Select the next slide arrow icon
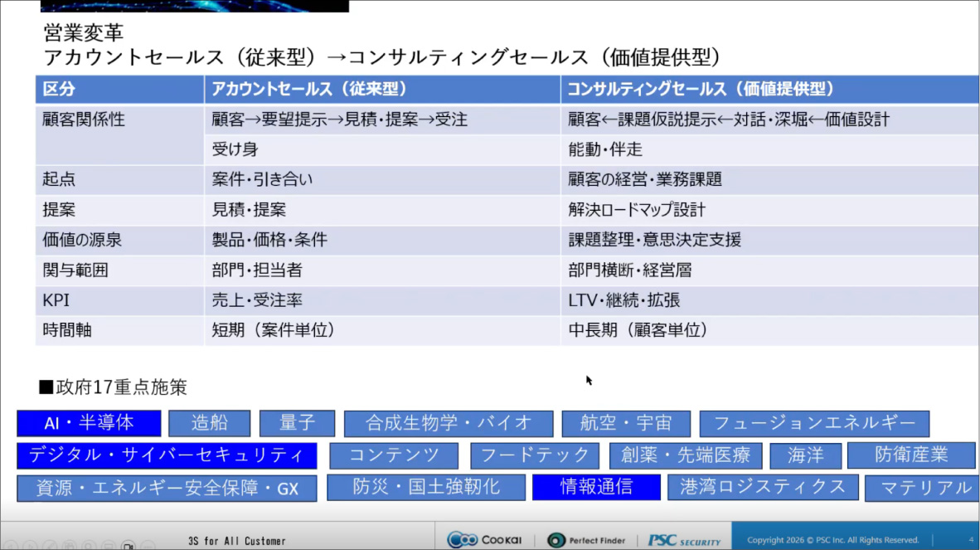This screenshot has width=980, height=550. tap(30, 545)
